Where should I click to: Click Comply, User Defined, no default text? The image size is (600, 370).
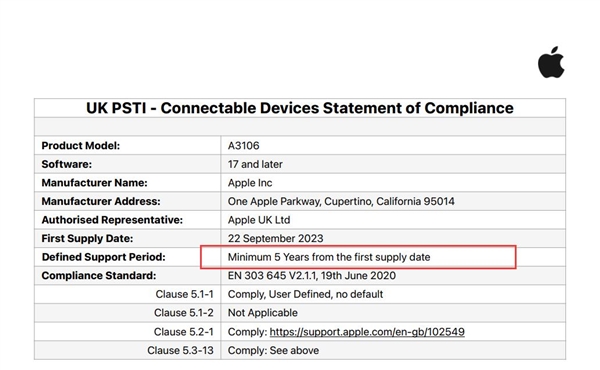(x=305, y=294)
